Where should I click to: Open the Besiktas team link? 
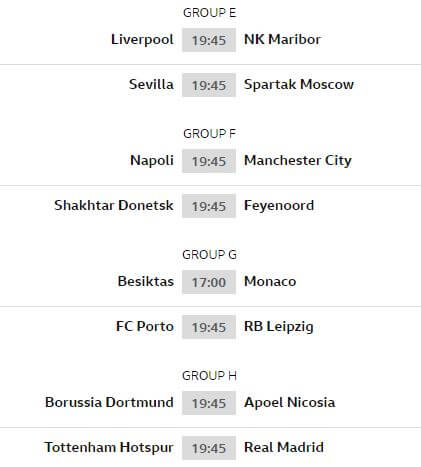(x=146, y=281)
